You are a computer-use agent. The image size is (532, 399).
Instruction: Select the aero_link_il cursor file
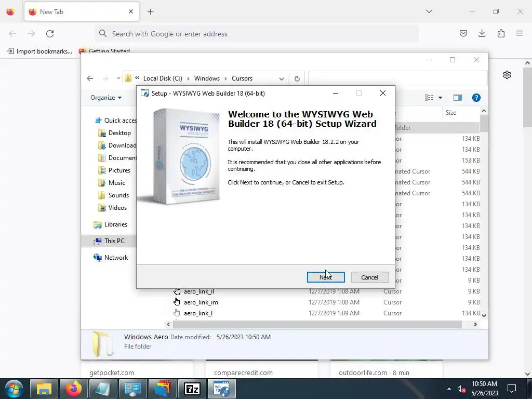198,291
